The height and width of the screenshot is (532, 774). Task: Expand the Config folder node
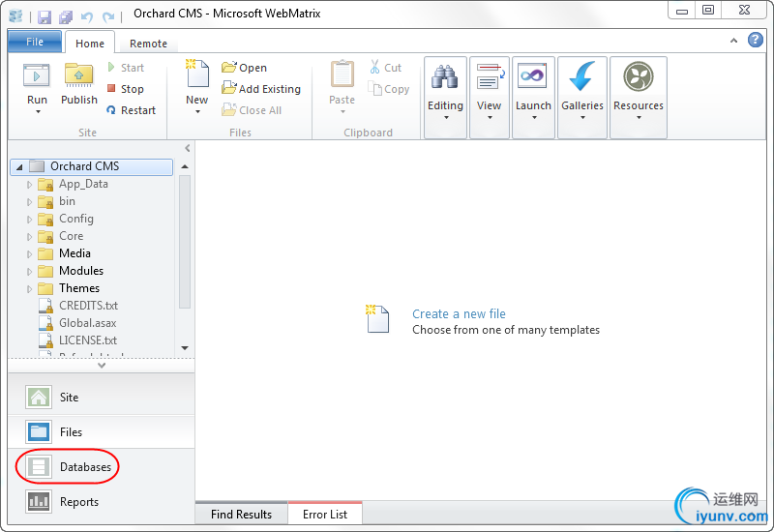coord(29,220)
